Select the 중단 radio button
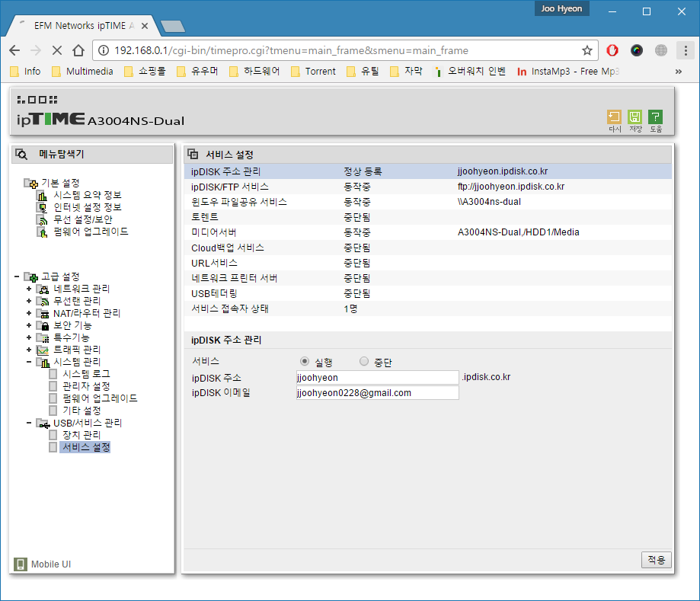The width and height of the screenshot is (700, 601). click(x=364, y=361)
